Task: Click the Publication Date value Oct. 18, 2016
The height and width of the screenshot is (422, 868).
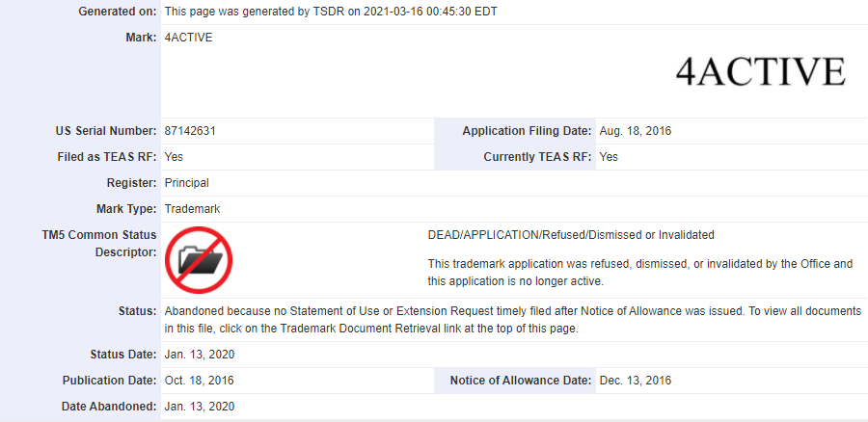Action: [x=199, y=381]
